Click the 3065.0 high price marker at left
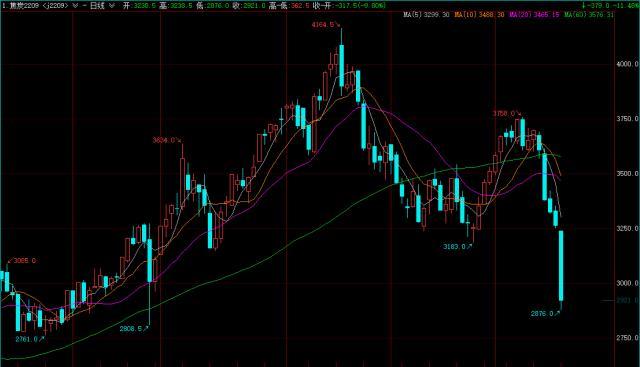The width and height of the screenshot is (640, 367). [22, 260]
